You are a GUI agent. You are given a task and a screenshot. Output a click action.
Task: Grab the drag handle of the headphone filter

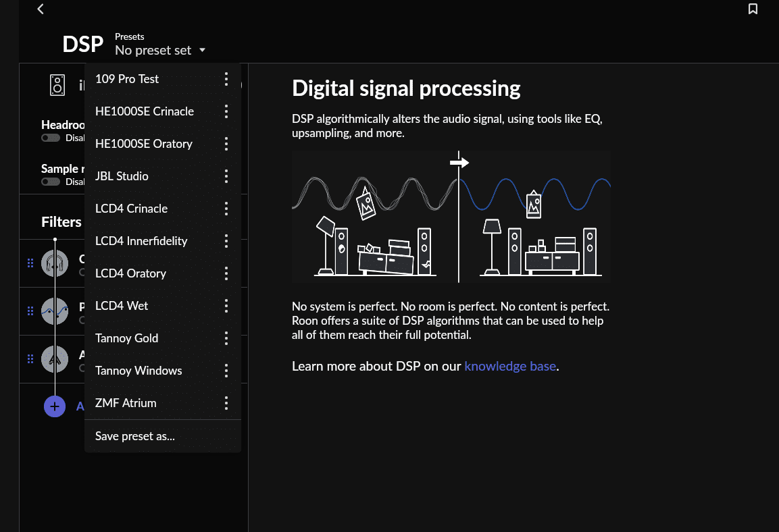[30, 263]
